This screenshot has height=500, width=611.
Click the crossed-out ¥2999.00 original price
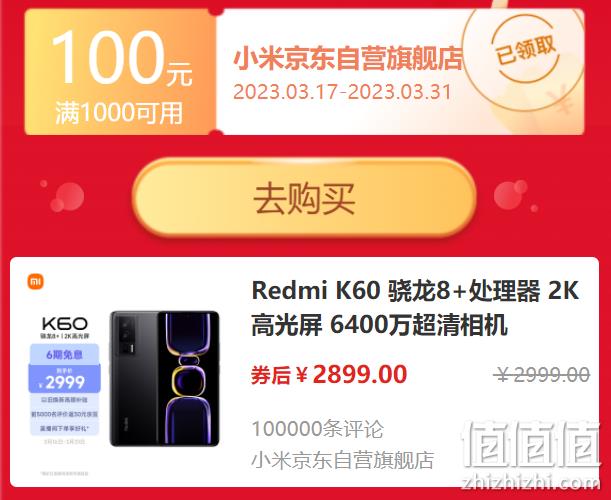click(x=542, y=375)
